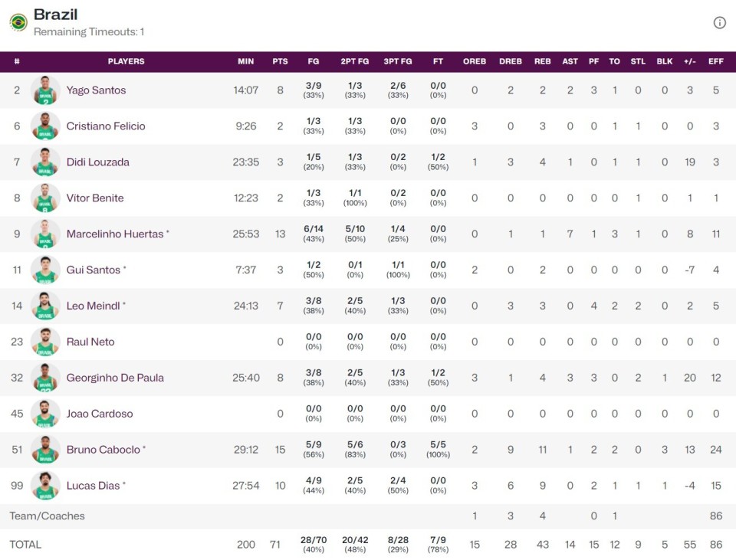736x560 pixels.
Task: Click the EFF column header
Action: point(715,61)
